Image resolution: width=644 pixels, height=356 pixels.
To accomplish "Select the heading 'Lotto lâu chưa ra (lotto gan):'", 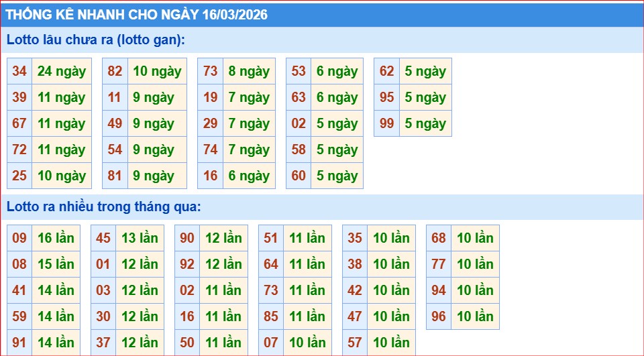I will pos(96,40).
